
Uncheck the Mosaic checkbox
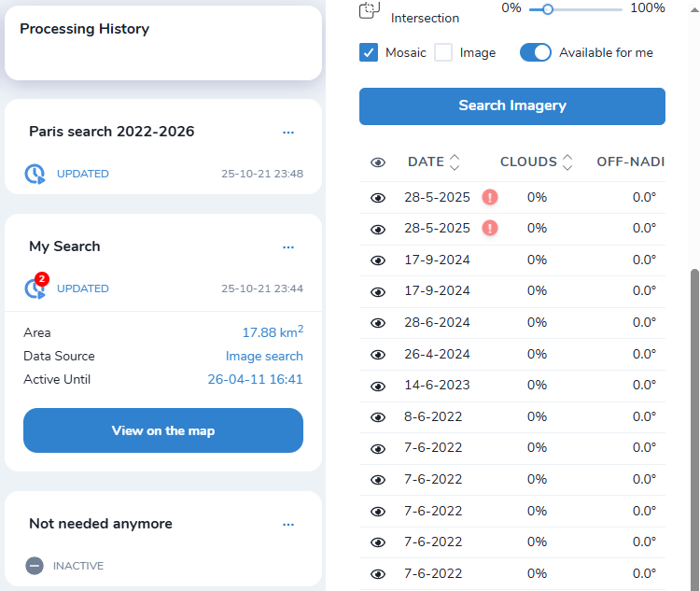pos(369,52)
